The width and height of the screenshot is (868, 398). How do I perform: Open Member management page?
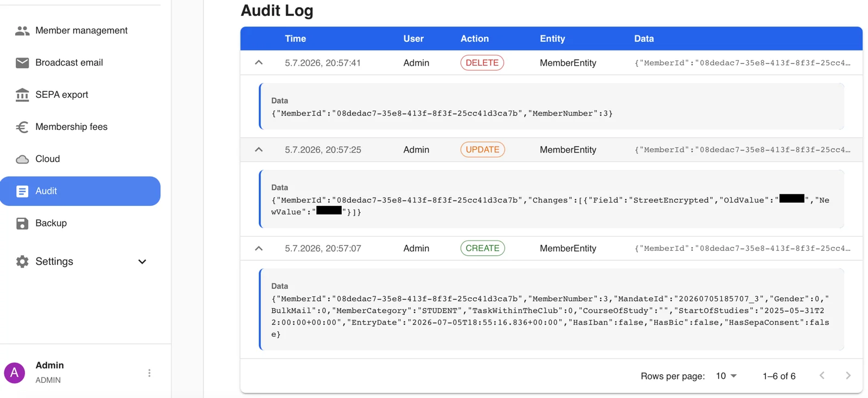[x=80, y=31]
